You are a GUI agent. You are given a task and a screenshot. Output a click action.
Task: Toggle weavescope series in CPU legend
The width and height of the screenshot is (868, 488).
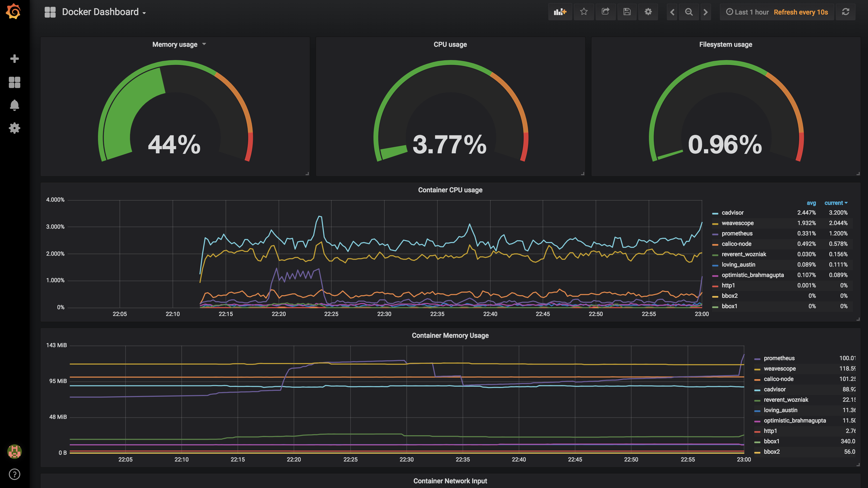(x=738, y=223)
